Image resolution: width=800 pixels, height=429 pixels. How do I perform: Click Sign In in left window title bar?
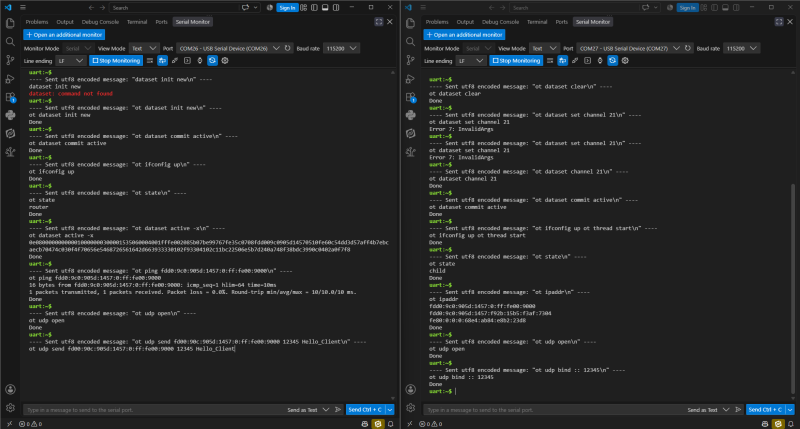[287, 8]
